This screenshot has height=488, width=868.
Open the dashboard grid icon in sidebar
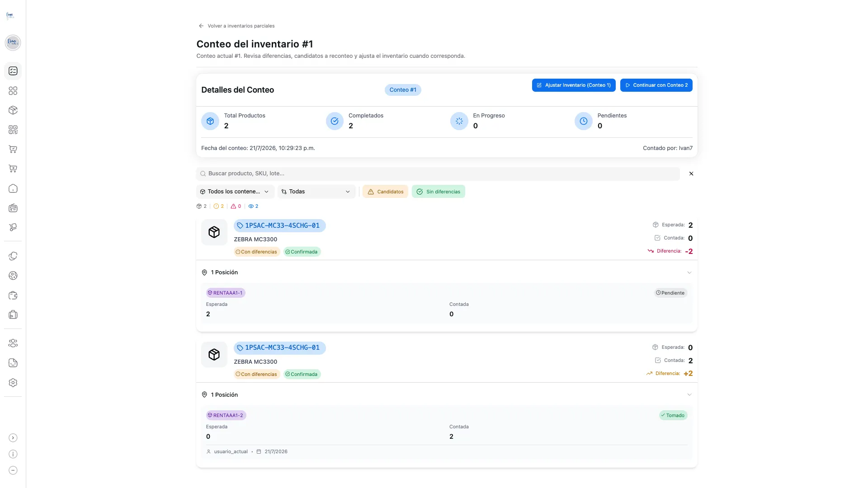13,91
